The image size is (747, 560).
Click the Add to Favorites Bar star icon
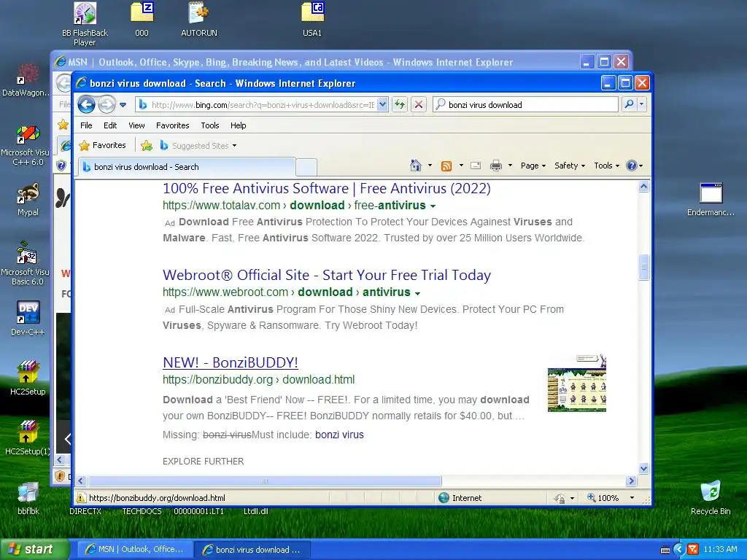pos(147,146)
